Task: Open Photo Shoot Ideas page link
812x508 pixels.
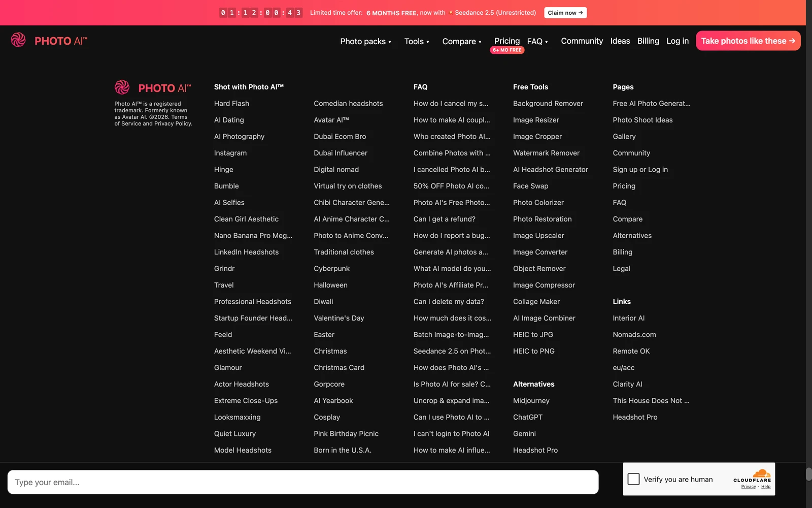Action: [642, 120]
